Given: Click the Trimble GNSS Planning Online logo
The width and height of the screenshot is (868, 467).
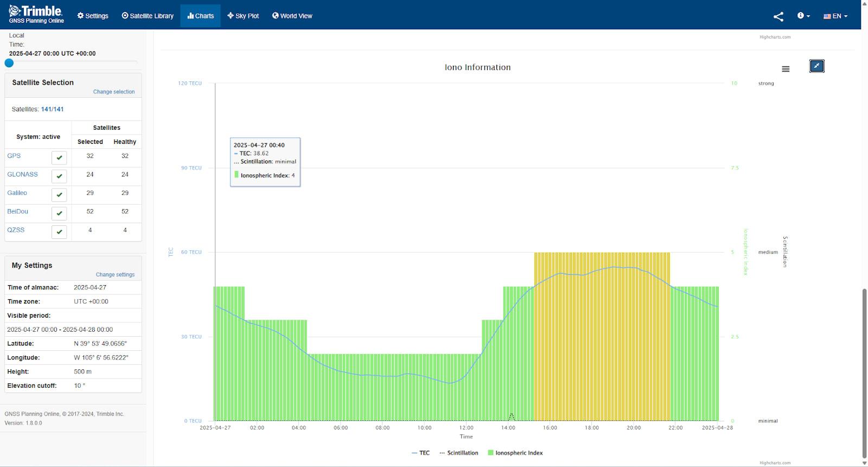Looking at the screenshot, I should (x=36, y=15).
